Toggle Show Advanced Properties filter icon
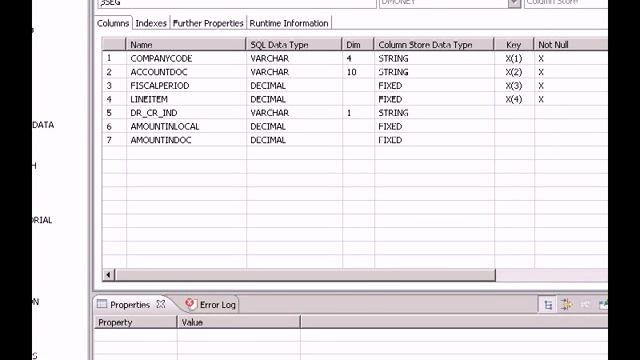 tap(567, 304)
